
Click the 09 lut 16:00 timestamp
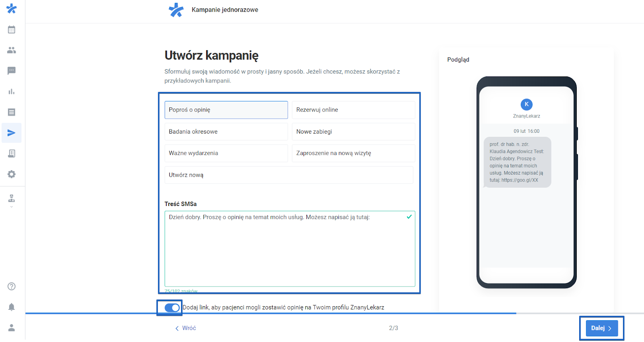(x=526, y=131)
